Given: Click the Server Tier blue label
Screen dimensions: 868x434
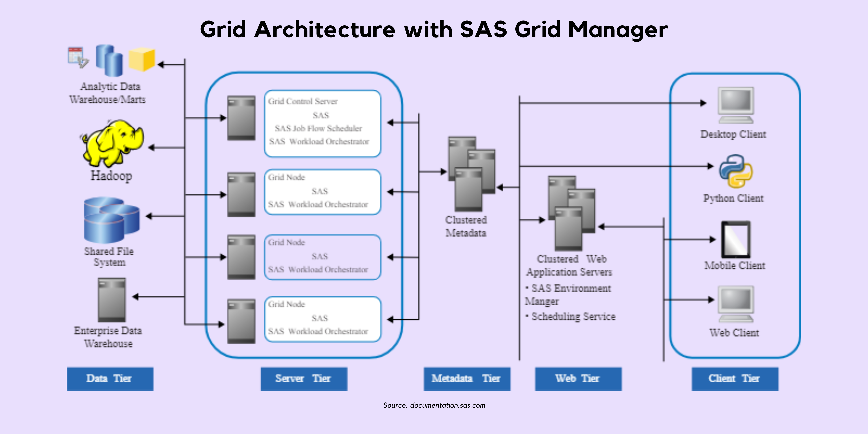Looking at the screenshot, I should pyautogui.click(x=304, y=379).
